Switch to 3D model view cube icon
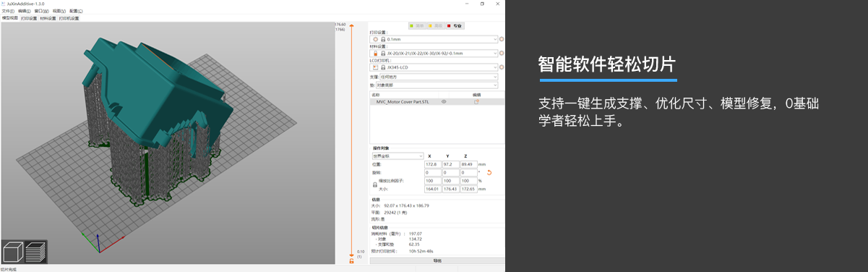The height and width of the screenshot is (272, 868). point(13,252)
